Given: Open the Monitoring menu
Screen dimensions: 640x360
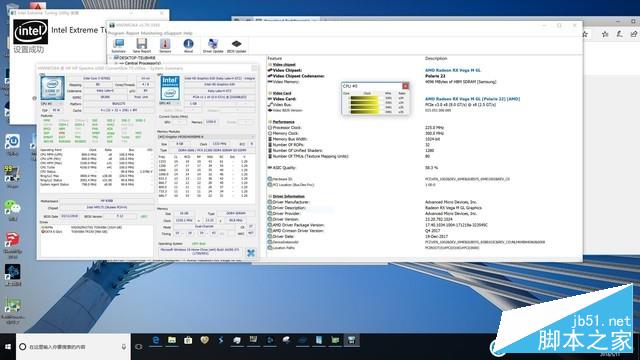Looking at the screenshot, I should [150, 33].
